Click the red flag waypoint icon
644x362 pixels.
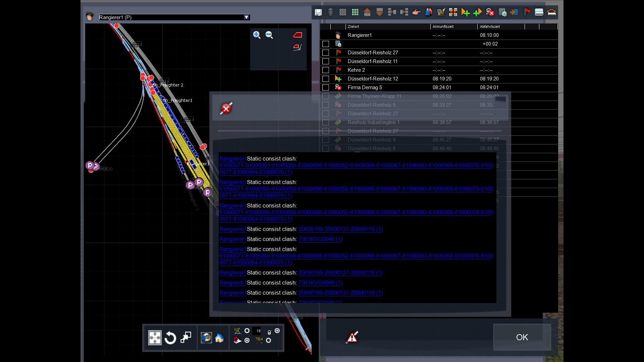coord(527,12)
